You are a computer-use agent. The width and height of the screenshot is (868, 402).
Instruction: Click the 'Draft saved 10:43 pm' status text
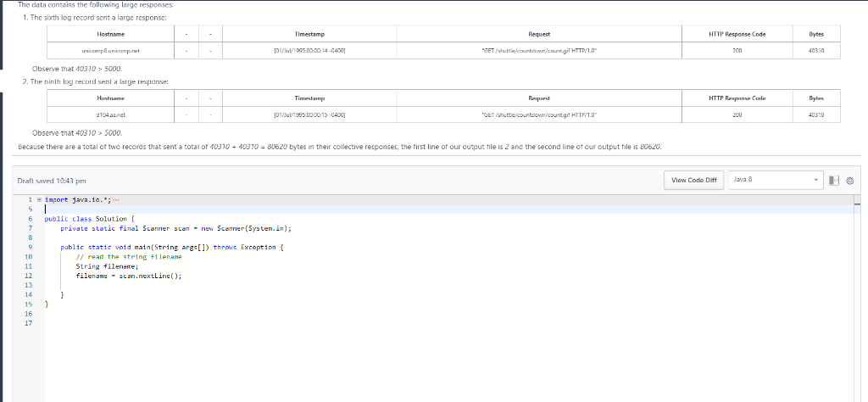pyautogui.click(x=52, y=181)
